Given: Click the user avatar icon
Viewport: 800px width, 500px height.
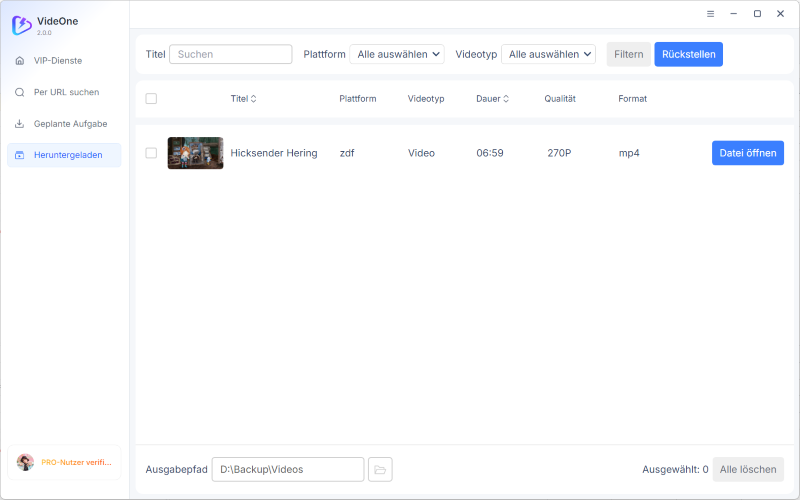Looking at the screenshot, I should [x=25, y=462].
